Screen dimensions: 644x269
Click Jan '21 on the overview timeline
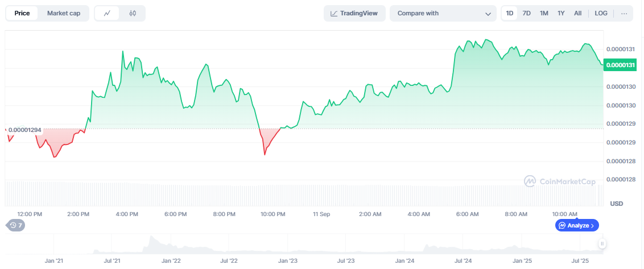[54, 261]
